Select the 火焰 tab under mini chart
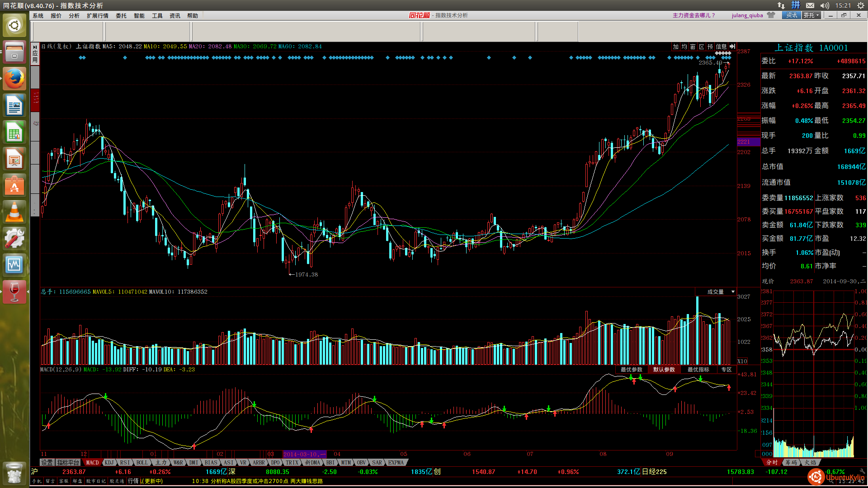This screenshot has height=488, width=868. tap(810, 463)
